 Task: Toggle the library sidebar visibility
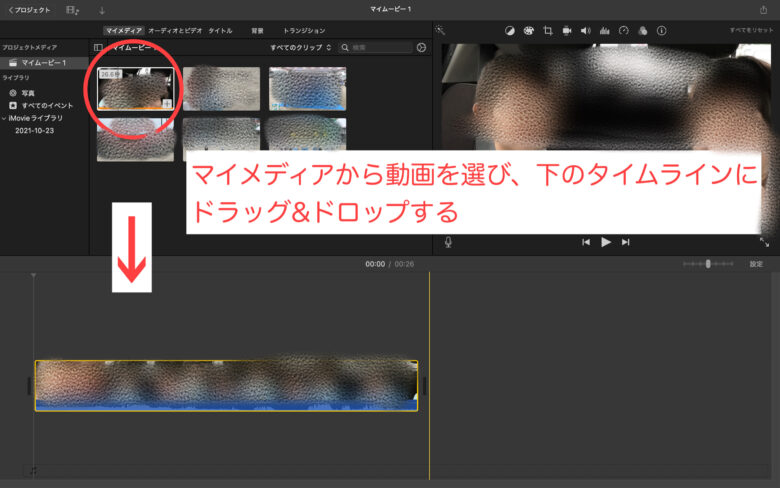98,47
